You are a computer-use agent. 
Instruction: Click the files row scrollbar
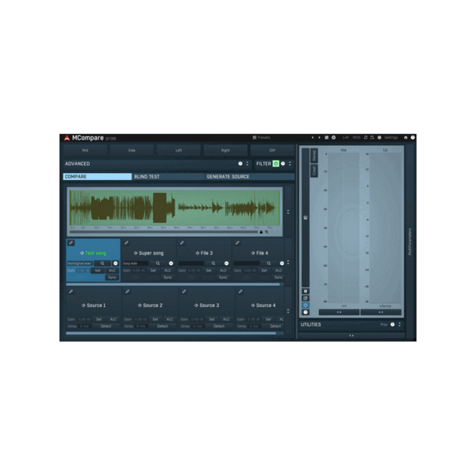(173, 285)
